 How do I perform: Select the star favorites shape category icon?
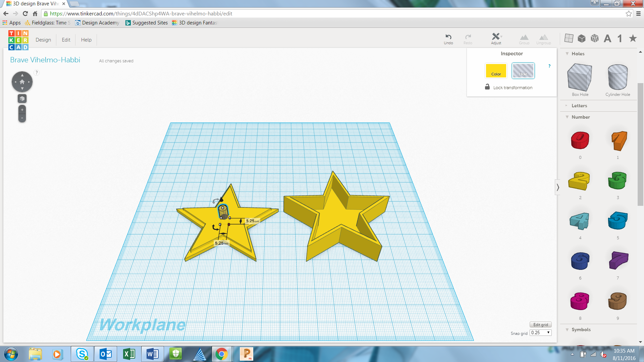point(633,39)
